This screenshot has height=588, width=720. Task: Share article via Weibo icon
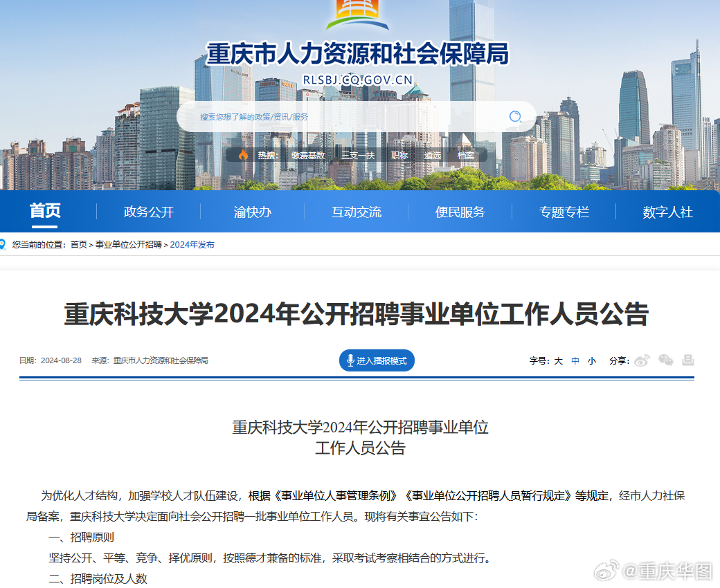tap(642, 361)
